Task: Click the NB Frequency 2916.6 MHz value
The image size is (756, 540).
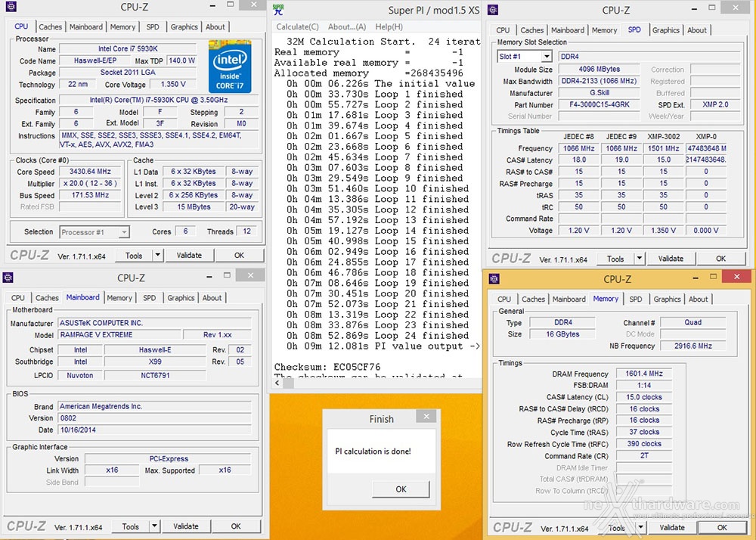Action: [x=692, y=346]
